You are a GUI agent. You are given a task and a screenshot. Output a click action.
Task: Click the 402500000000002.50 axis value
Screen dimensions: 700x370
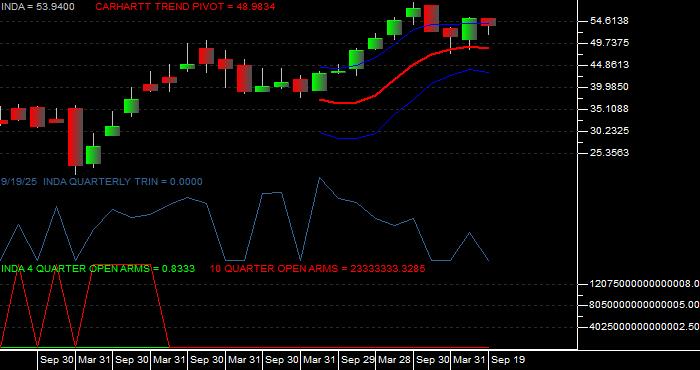click(x=645, y=327)
